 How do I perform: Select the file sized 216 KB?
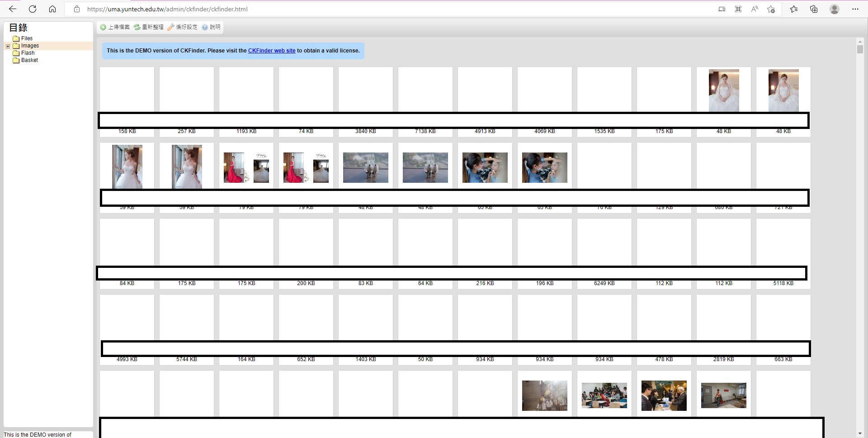coord(485,254)
